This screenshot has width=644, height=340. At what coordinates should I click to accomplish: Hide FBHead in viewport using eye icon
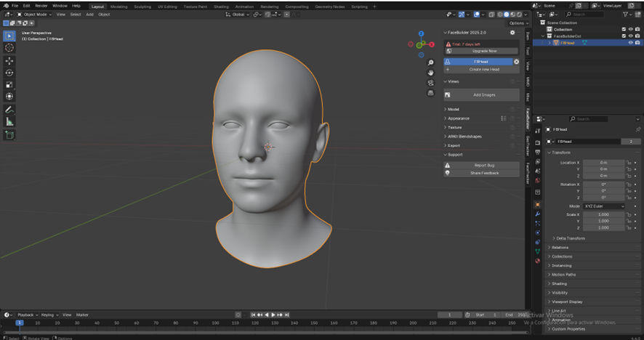click(x=630, y=42)
